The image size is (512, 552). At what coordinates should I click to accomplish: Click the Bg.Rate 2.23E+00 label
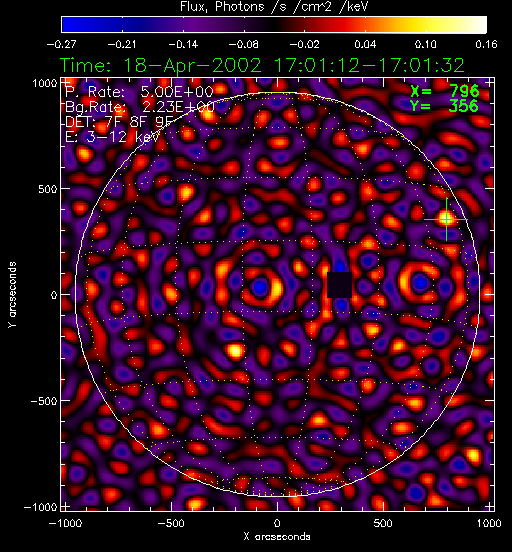140,107
